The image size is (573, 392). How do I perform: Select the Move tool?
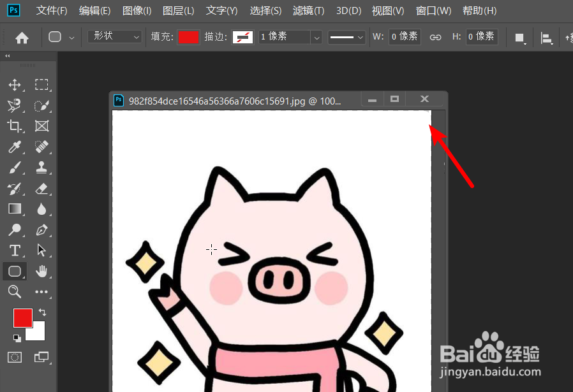[15, 85]
